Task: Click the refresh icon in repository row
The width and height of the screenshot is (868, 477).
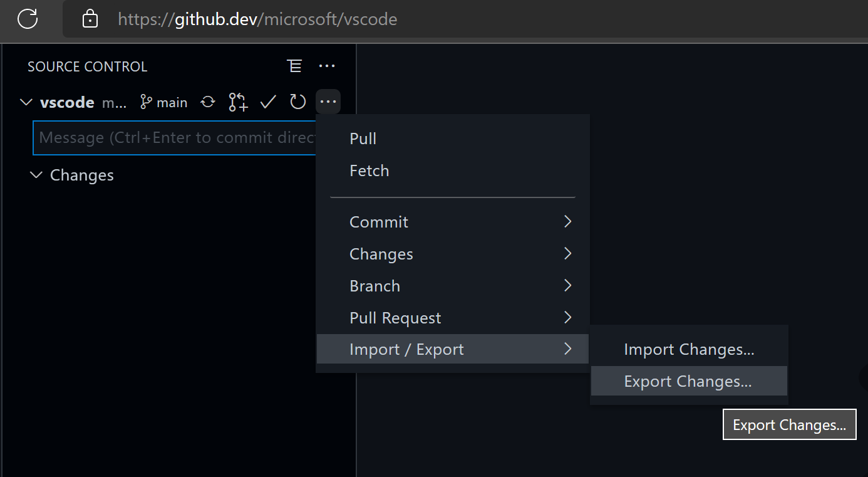Action: pyautogui.click(x=298, y=102)
